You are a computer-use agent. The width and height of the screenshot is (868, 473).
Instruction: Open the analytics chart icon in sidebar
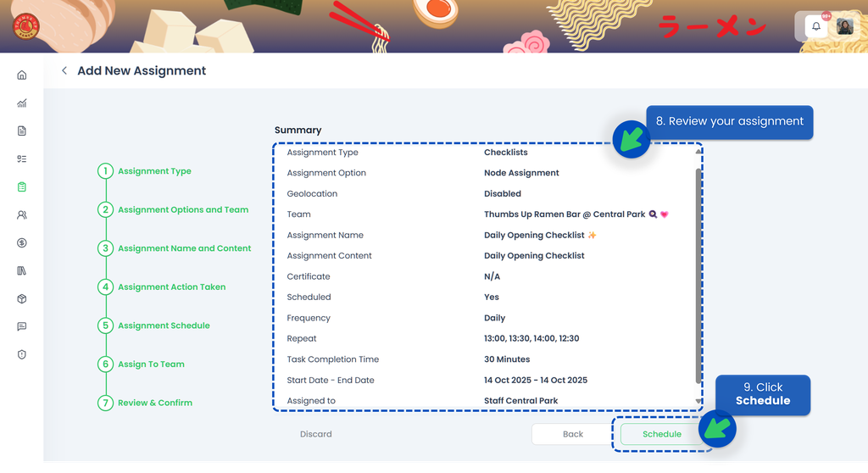tap(22, 103)
